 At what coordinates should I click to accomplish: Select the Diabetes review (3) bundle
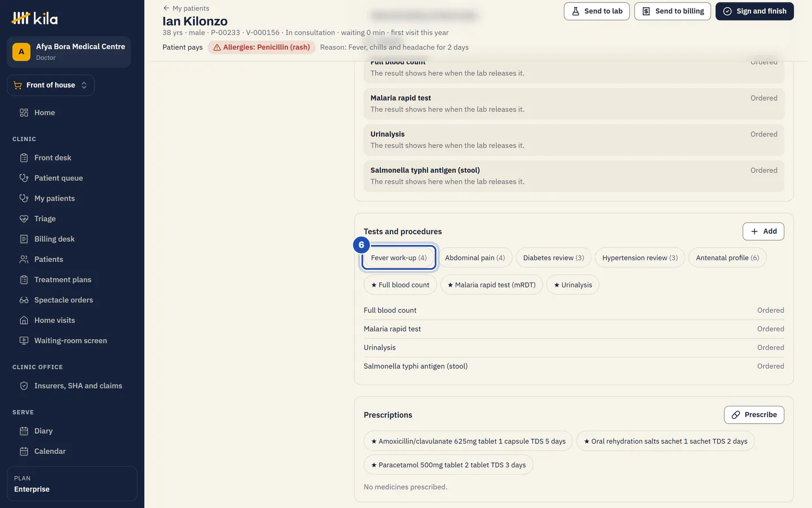click(554, 258)
